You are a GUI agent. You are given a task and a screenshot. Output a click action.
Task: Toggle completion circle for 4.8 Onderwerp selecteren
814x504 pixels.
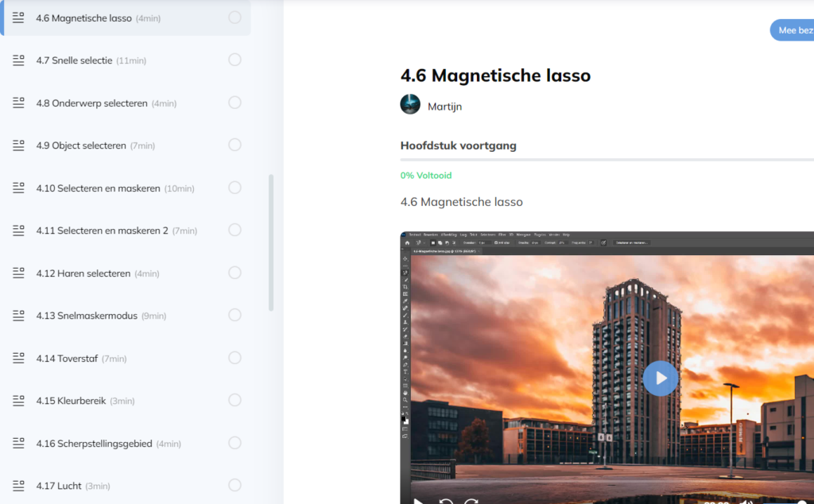click(235, 103)
